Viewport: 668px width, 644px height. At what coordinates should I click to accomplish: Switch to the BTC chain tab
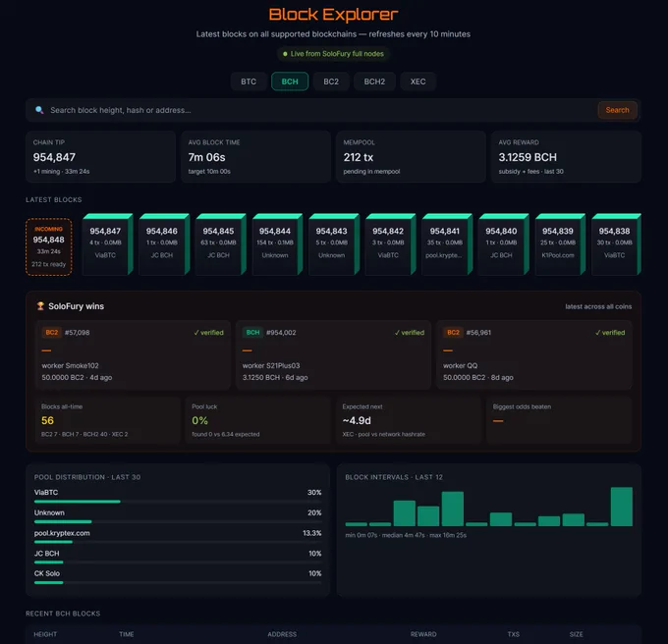(249, 81)
